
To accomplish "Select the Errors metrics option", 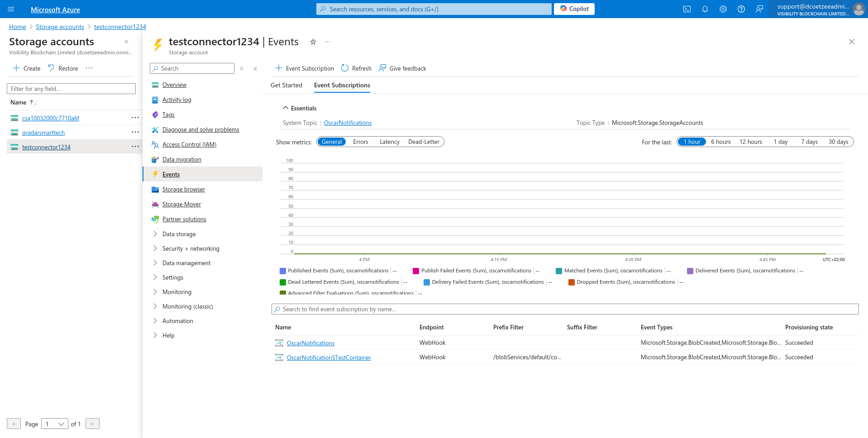I will point(360,142).
